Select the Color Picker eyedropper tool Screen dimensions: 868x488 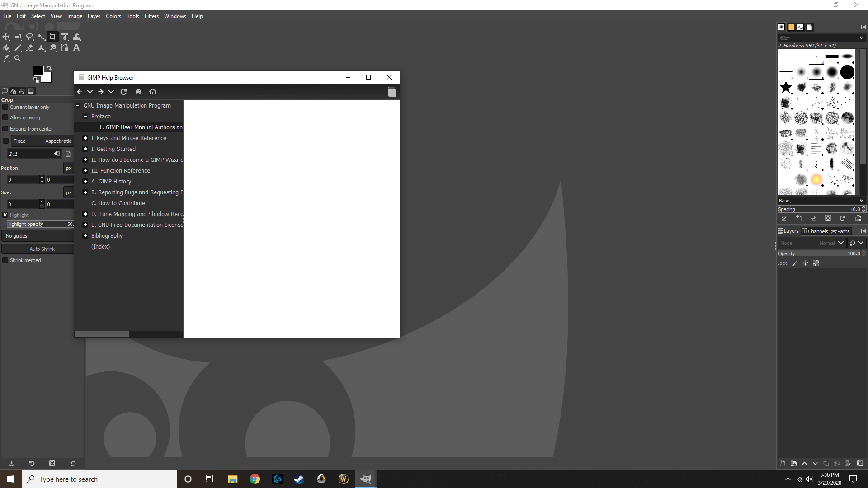point(6,58)
